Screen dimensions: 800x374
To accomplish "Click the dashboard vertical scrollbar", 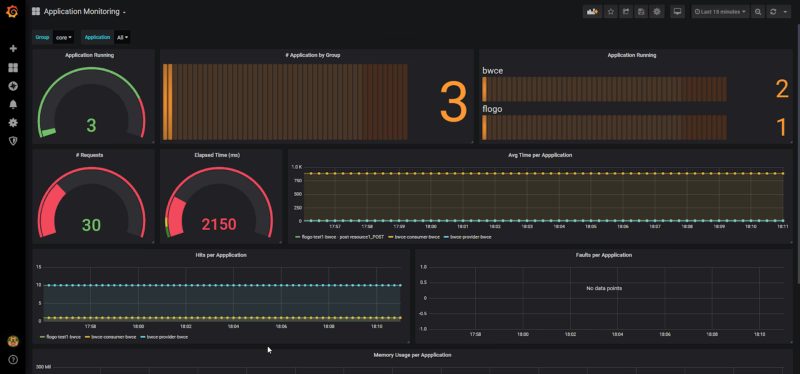I will (x=797, y=153).
